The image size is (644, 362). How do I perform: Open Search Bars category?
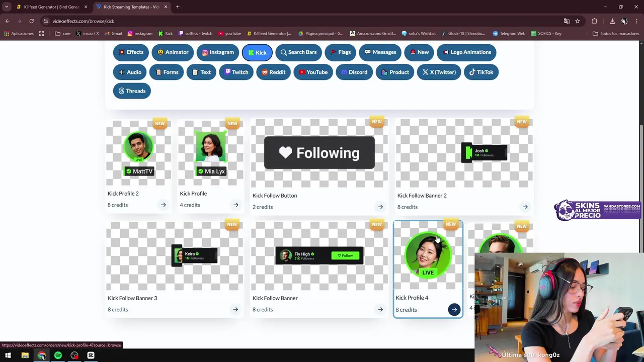coord(298,52)
